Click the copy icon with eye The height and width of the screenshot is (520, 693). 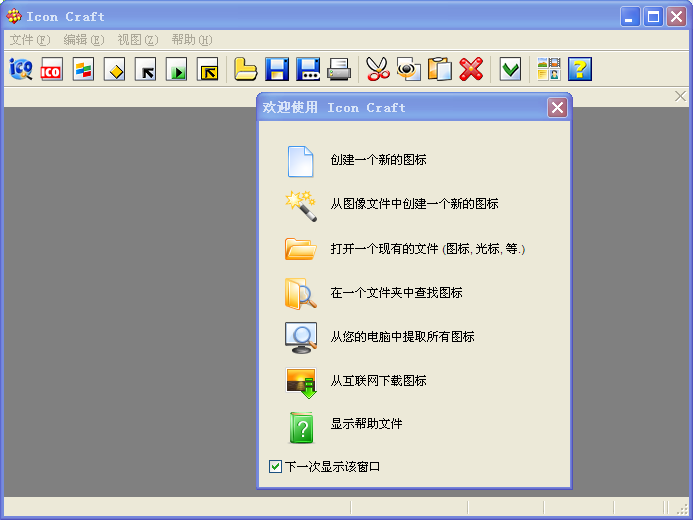409,69
